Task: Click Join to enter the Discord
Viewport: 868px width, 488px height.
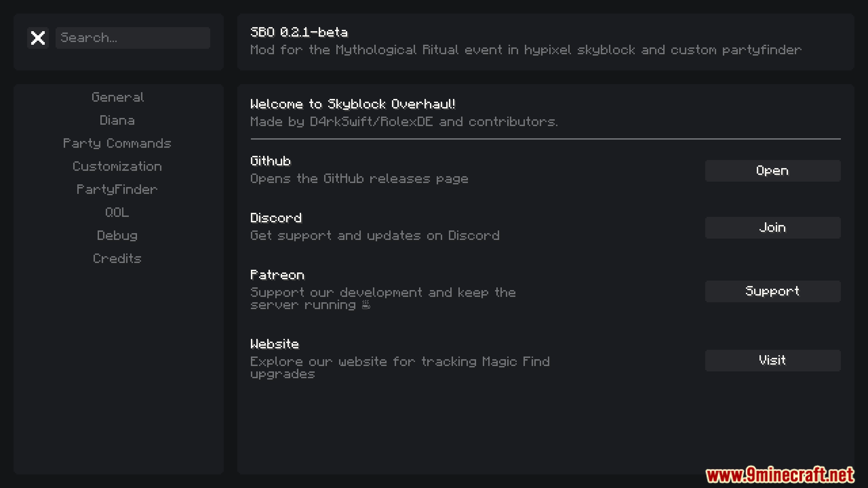Action: click(773, 228)
